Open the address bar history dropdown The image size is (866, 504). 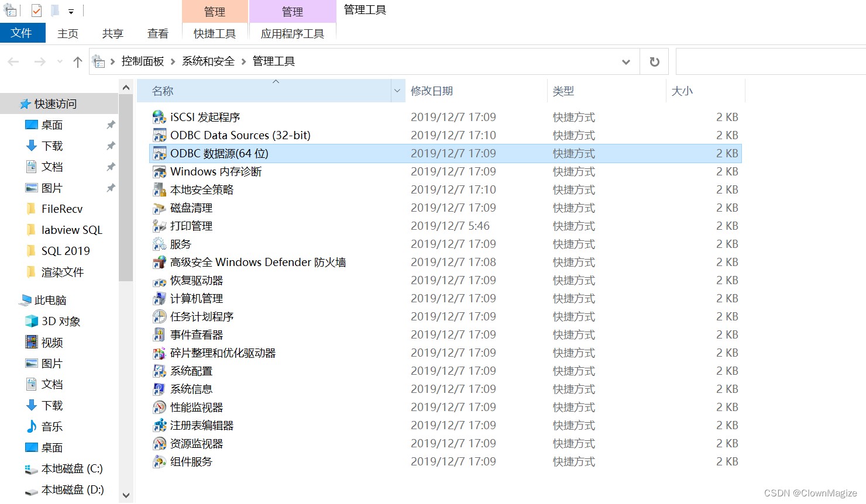pyautogui.click(x=626, y=61)
